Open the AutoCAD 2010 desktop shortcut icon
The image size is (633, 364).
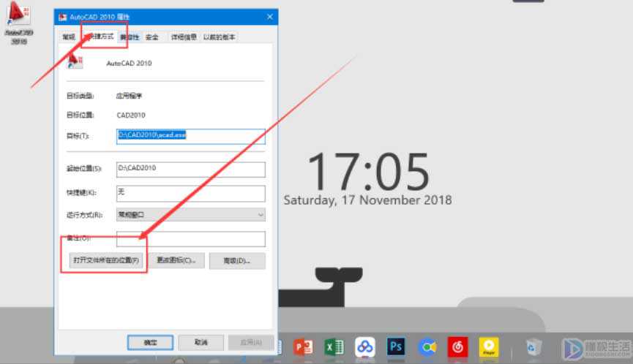[x=18, y=21]
